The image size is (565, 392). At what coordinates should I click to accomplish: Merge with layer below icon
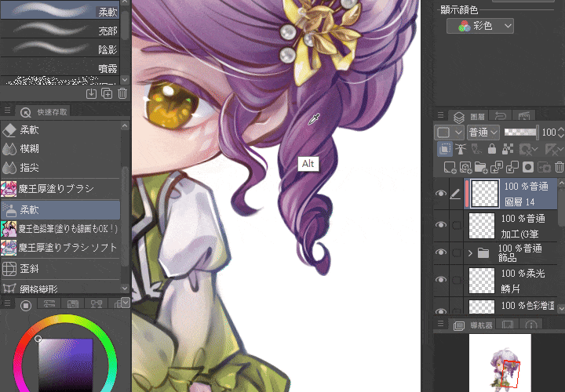tap(512, 167)
